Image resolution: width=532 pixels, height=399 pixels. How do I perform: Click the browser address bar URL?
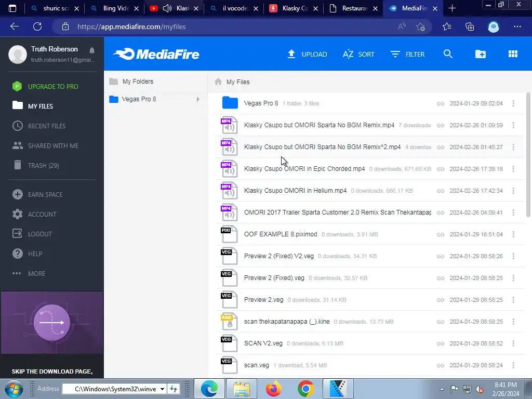click(x=131, y=27)
